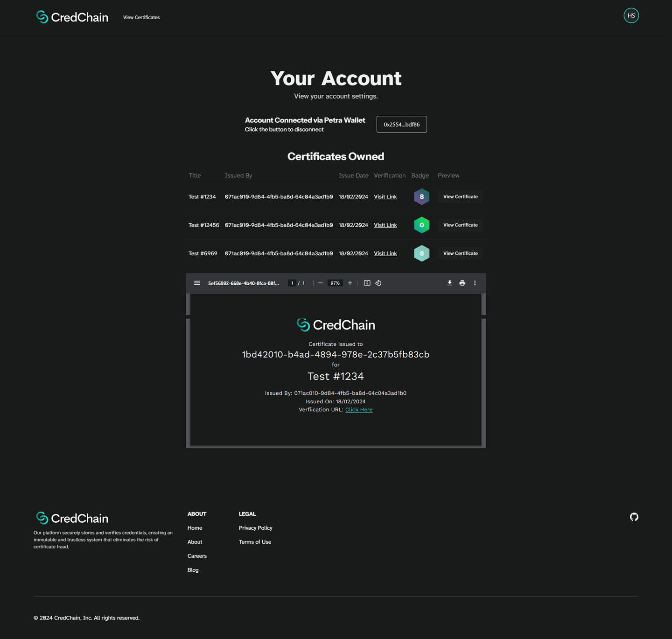The width and height of the screenshot is (672, 639).
Task: Click the teal badge for Test #6969
Action: tap(421, 253)
